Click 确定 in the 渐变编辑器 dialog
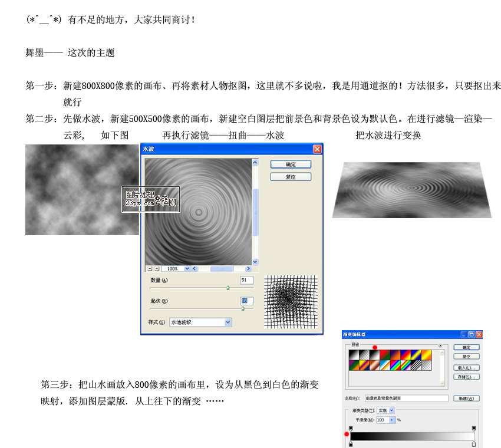501x448 pixels. tap(466, 347)
